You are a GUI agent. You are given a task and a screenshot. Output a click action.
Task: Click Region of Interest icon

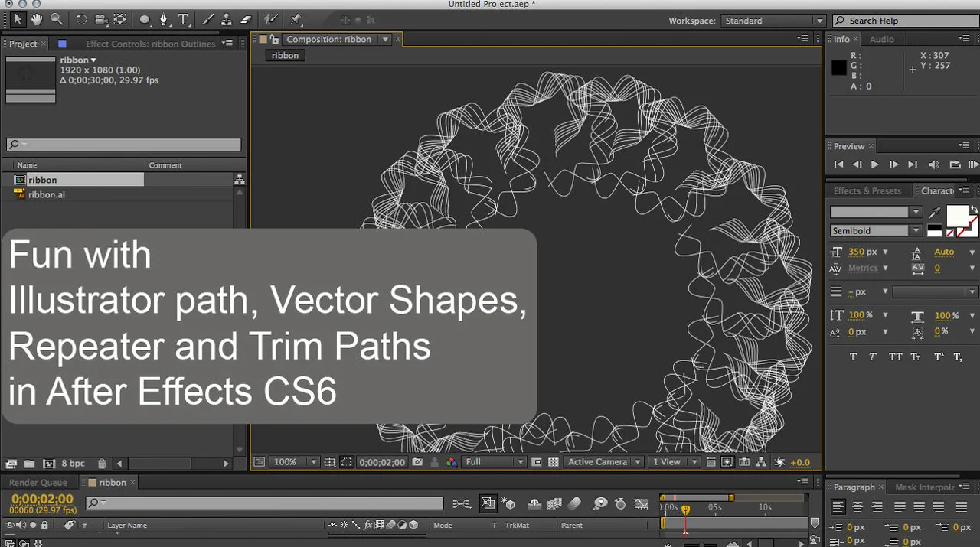point(537,462)
